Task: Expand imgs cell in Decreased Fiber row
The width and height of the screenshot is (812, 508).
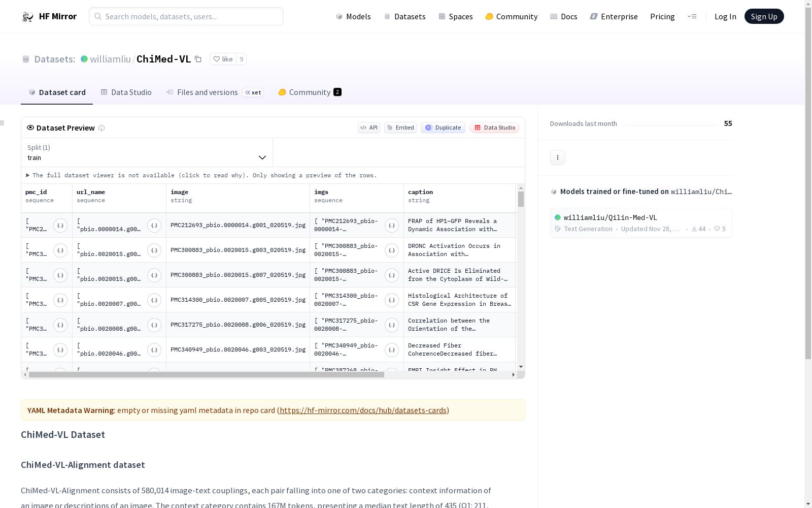Action: (x=392, y=350)
